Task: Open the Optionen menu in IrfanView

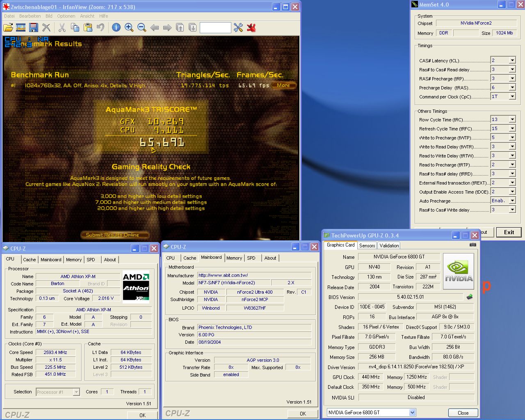Action: (66, 16)
